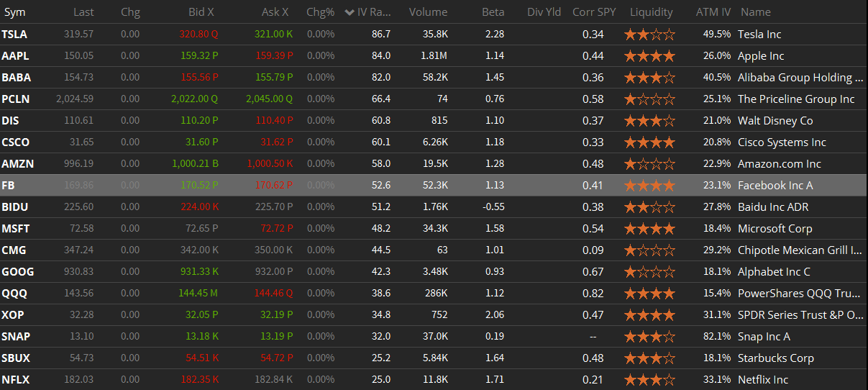Image resolution: width=868 pixels, height=390 pixels.
Task: Select the DIS symbol
Action: [x=10, y=120]
